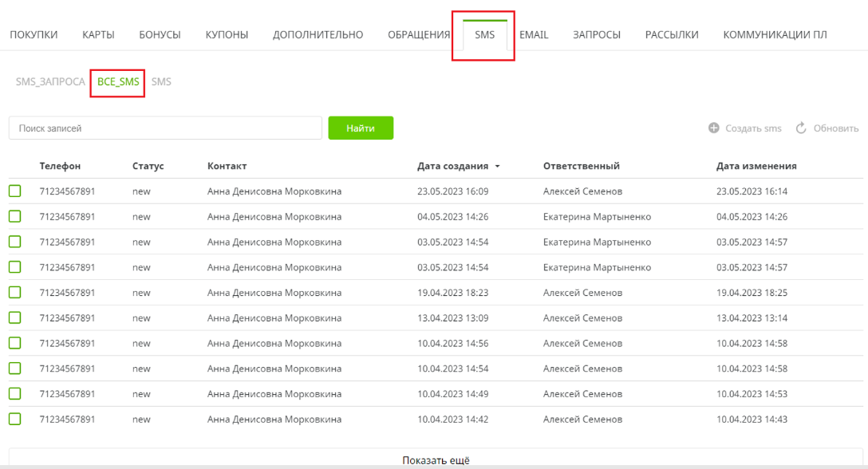This screenshot has height=469, width=868.
Task: Select the SMS_ЗАПРОСА sub-tab
Action: [x=50, y=82]
